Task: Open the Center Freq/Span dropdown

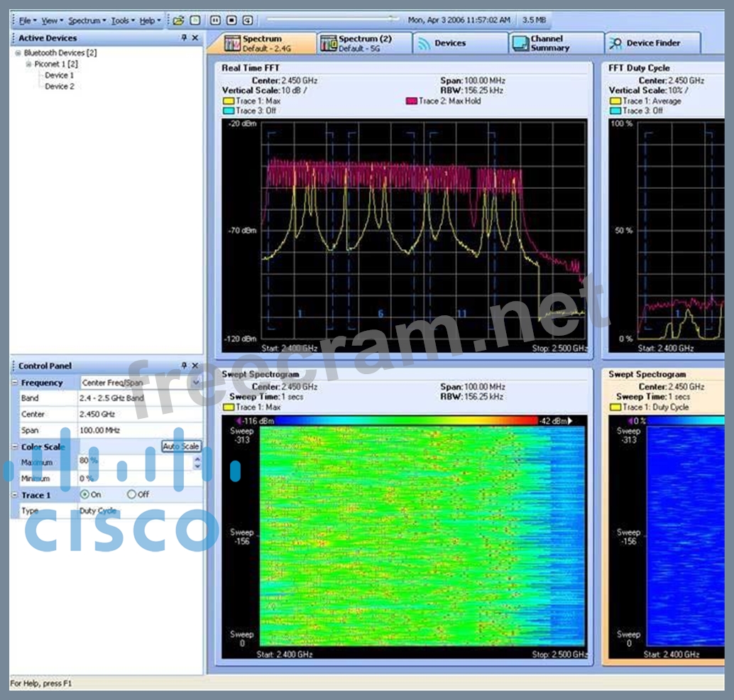Action: pos(196,383)
